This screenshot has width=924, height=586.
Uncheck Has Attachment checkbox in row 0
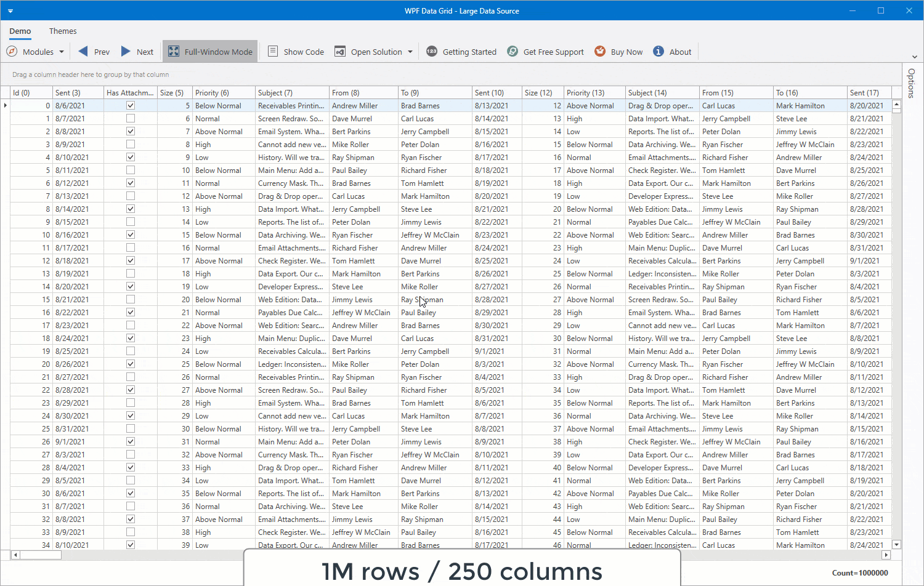point(130,105)
